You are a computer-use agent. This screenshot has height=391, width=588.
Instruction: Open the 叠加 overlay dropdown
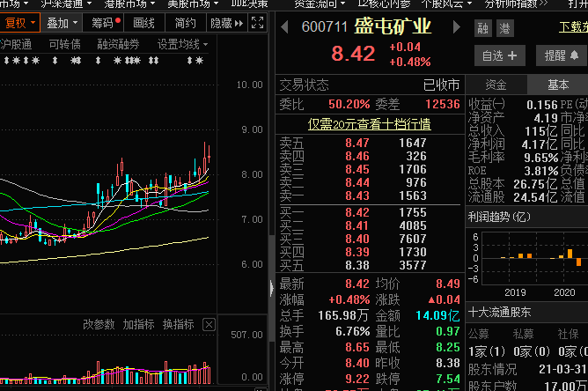62,23
